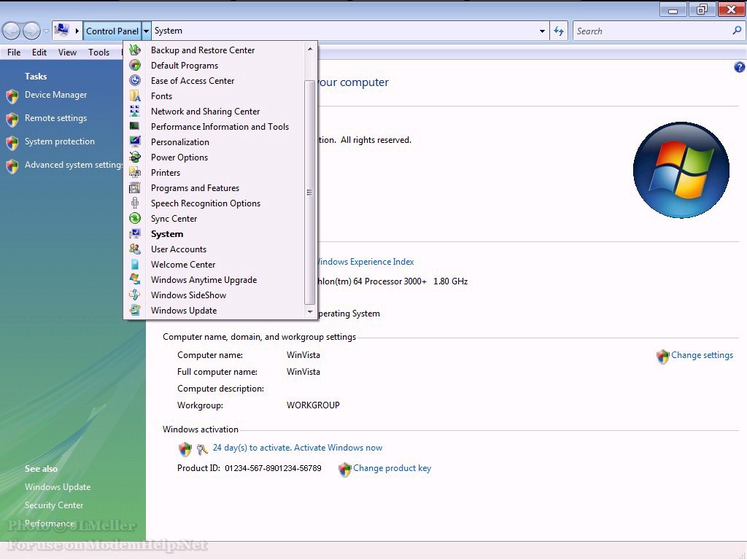747x560 pixels.
Task: Expand the root breadcrumb arrow after computer icon
Action: [x=77, y=31]
